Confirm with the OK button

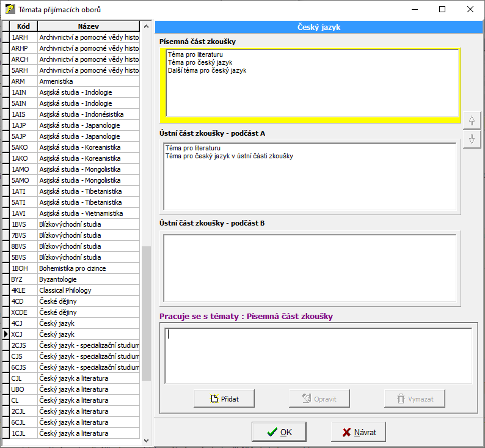coord(279,432)
